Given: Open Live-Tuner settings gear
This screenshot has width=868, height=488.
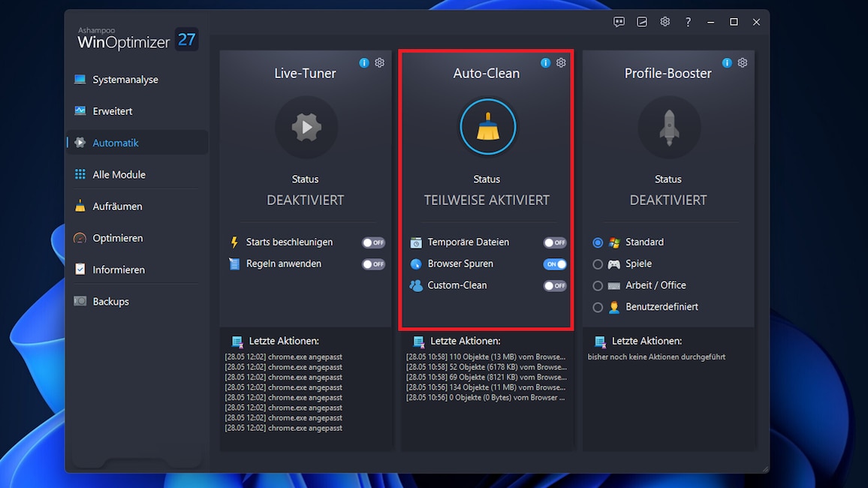Looking at the screenshot, I should tap(379, 62).
